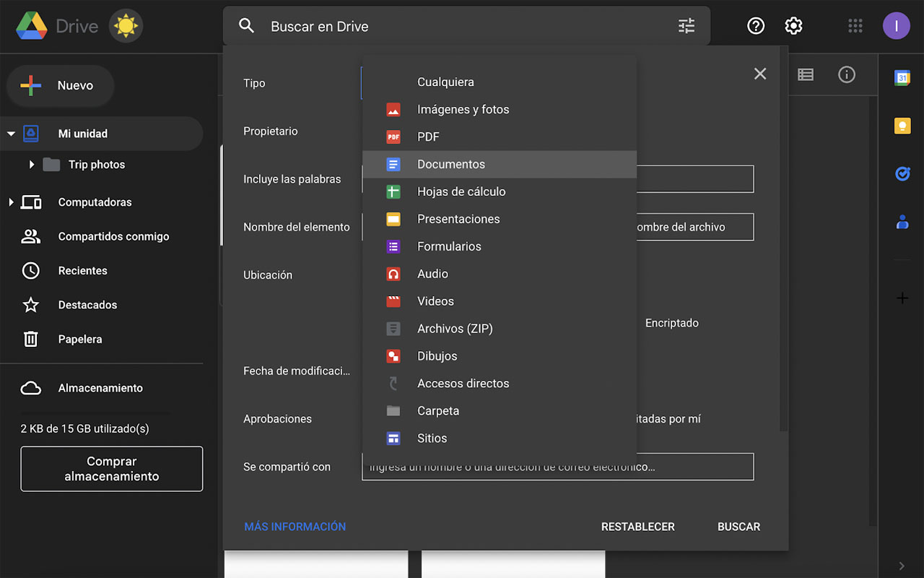Get add-ons plus icon
924x578 pixels.
pos(902,298)
